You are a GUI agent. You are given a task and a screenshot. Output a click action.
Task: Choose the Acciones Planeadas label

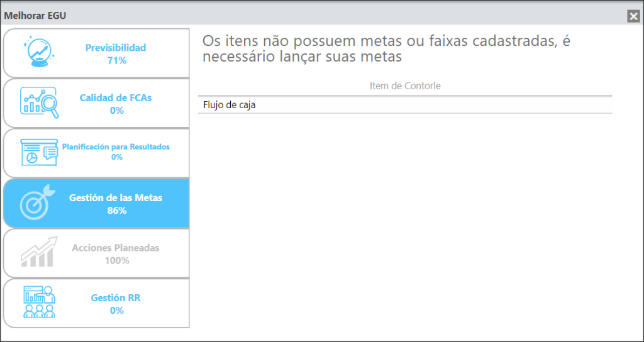coord(116,248)
